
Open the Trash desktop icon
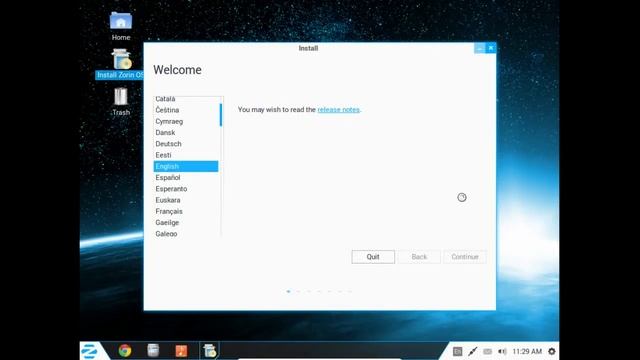[x=121, y=102]
